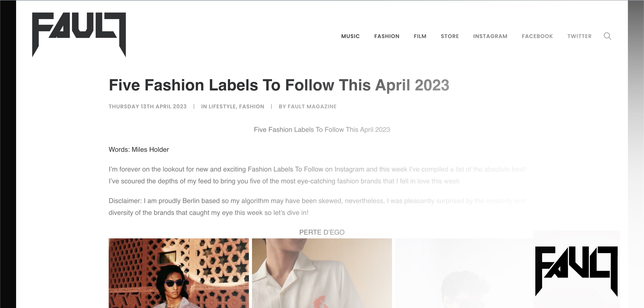Screen dimensions: 644x308
Task: Click the Facebook navigation link
Action: (537, 36)
